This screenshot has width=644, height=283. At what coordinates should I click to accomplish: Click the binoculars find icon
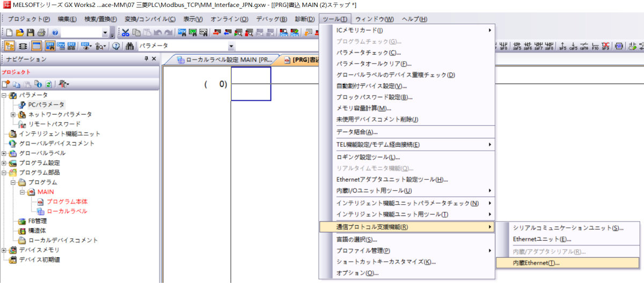130,46
